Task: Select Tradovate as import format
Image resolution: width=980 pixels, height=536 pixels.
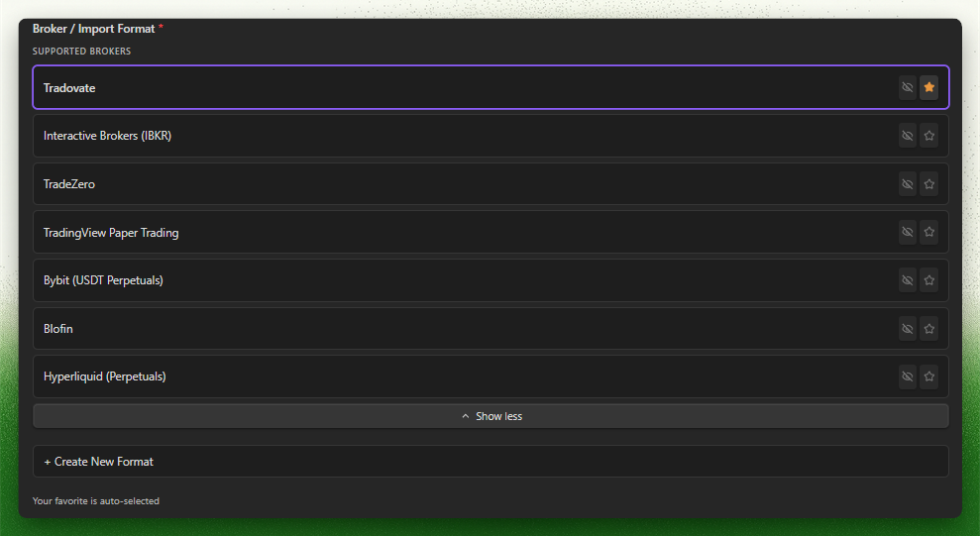Action: pos(490,87)
